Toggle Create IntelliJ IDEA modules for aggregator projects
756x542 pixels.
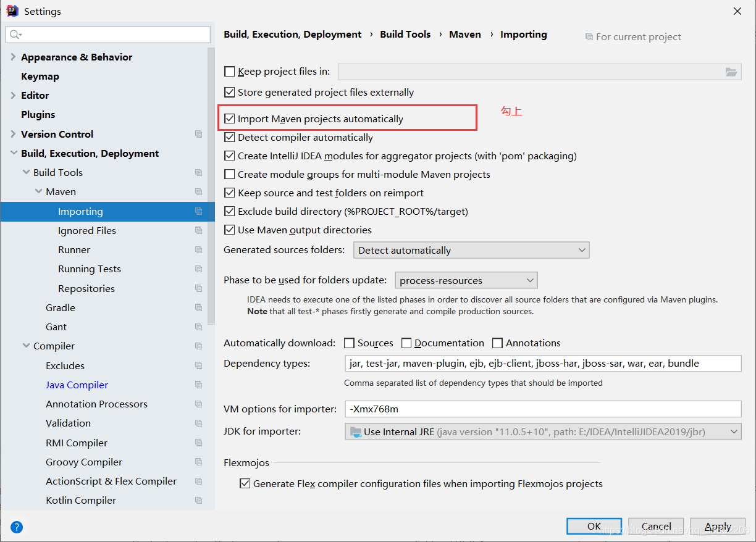click(x=229, y=156)
